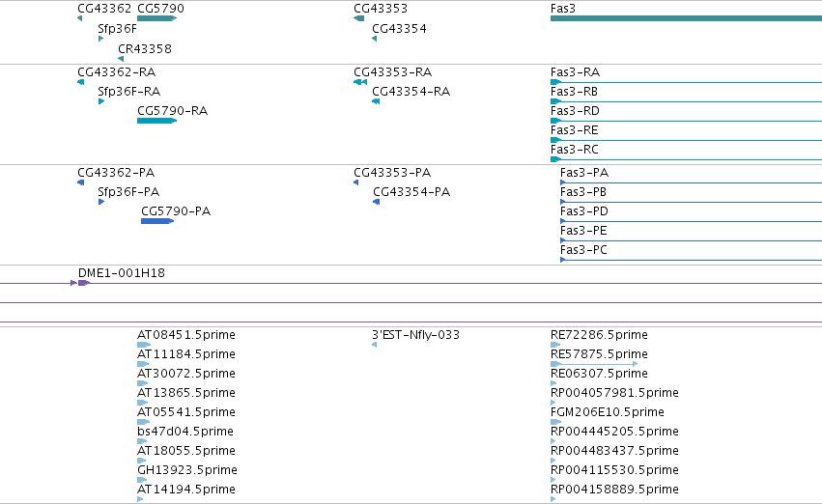This screenshot has height=504, width=822.
Task: Select the CG5790-PA protein glyph
Action: (x=157, y=221)
